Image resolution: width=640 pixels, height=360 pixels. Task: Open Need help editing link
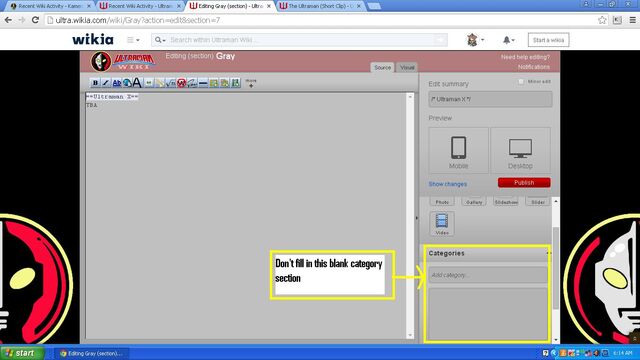[525, 57]
